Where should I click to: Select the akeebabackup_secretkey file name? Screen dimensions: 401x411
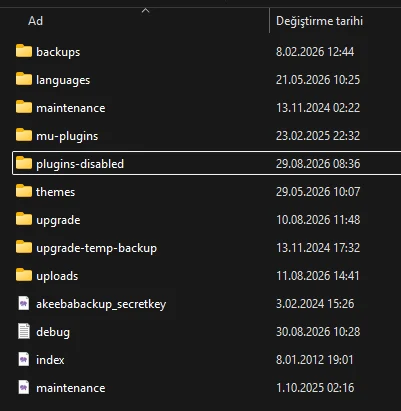[x=101, y=304]
